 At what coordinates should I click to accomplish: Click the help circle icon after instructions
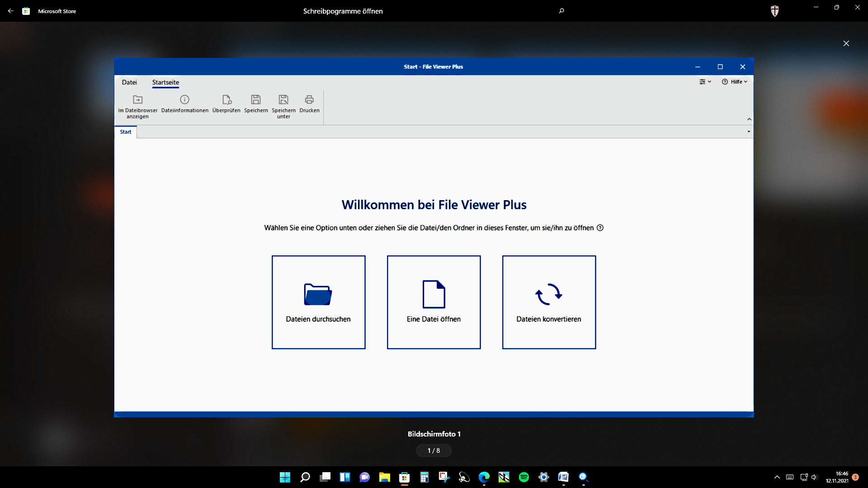click(600, 228)
